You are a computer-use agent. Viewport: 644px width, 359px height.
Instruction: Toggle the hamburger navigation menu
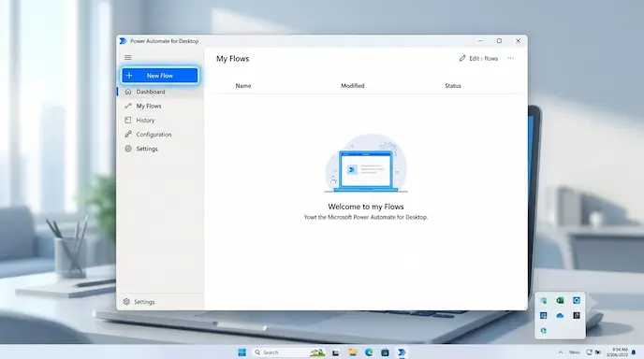click(127, 57)
